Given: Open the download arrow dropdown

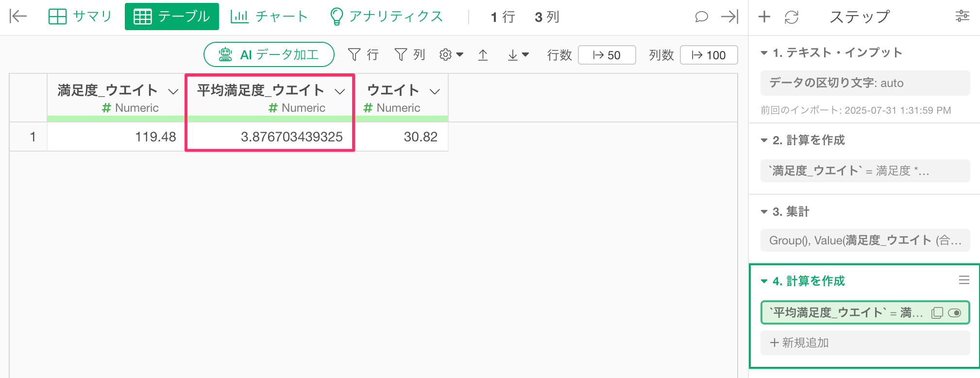Looking at the screenshot, I should pyautogui.click(x=518, y=55).
